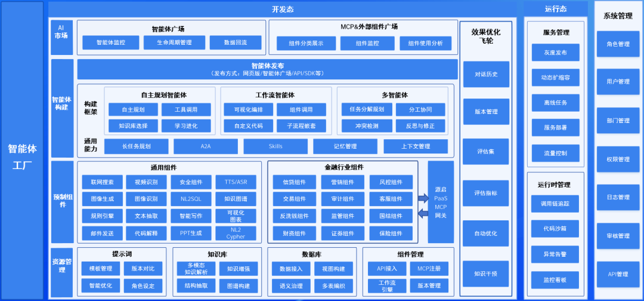
Task: Select the 评估指标 box
Action: tap(487, 193)
